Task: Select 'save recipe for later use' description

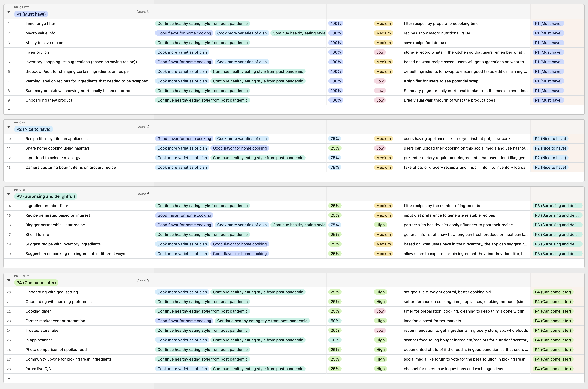Action: (425, 43)
